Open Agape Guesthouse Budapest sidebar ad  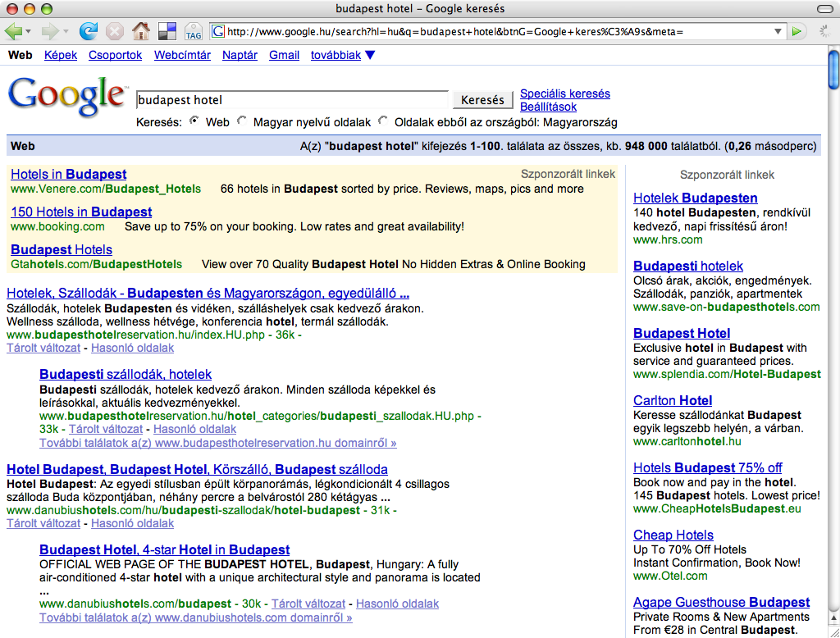(x=722, y=603)
